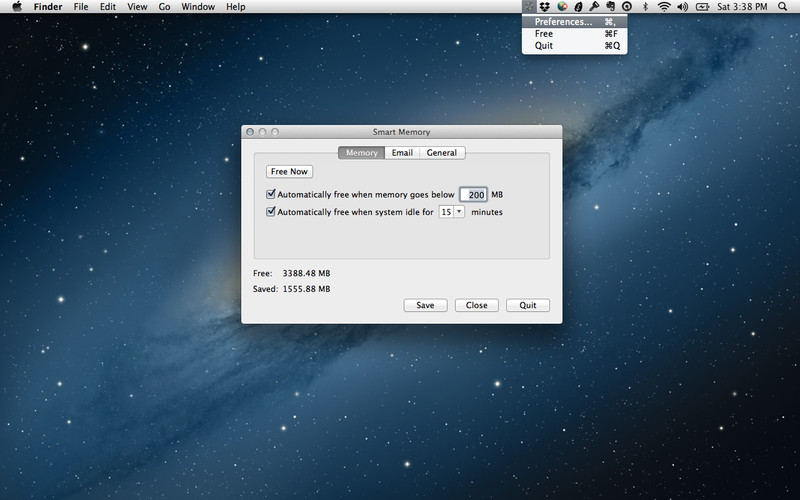Open the Finder menu
Image resolution: width=800 pixels, height=500 pixels.
(48, 7)
